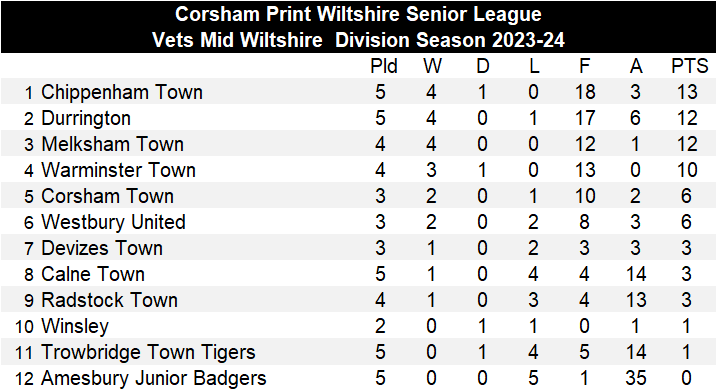Image resolution: width=716 pixels, height=391 pixels.
Task: Click the Corsham Town team name
Action: point(107,196)
